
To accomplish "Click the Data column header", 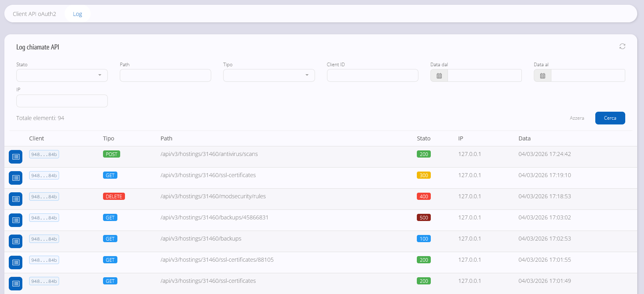I will pyautogui.click(x=525, y=138).
